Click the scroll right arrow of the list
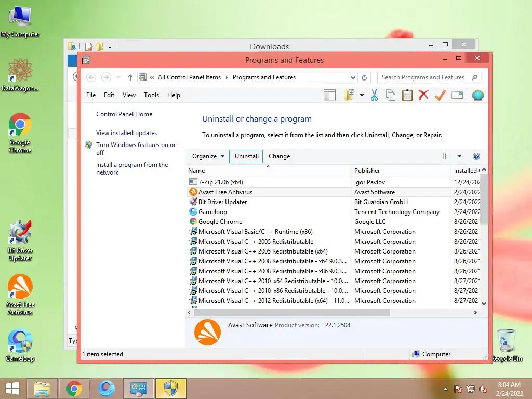The width and height of the screenshot is (532, 399). pos(475,313)
